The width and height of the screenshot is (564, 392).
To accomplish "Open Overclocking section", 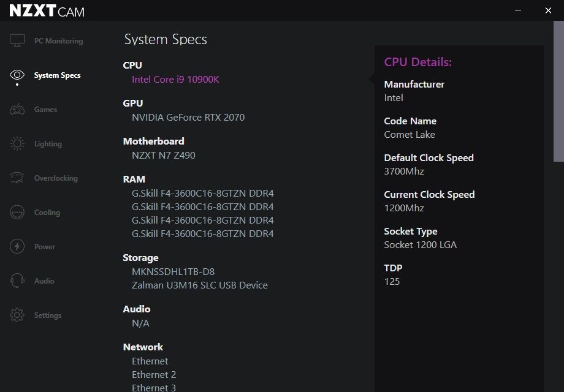I will point(56,178).
